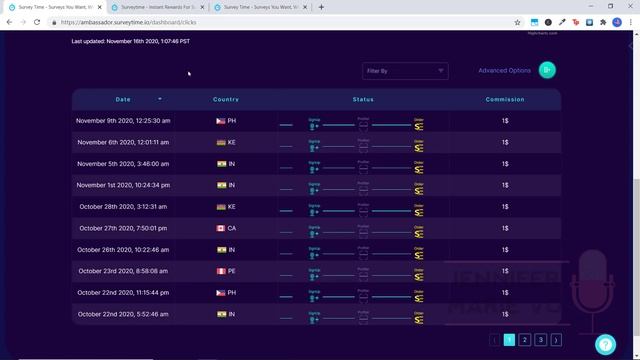The width and height of the screenshot is (640, 360).
Task: Go to page 2 of results
Action: click(524, 340)
